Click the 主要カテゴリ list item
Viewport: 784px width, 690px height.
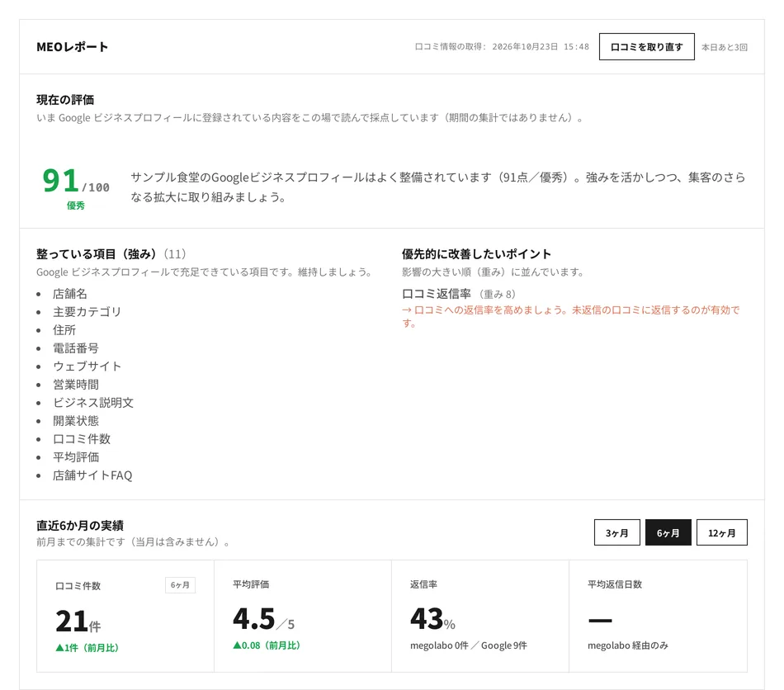(87, 311)
